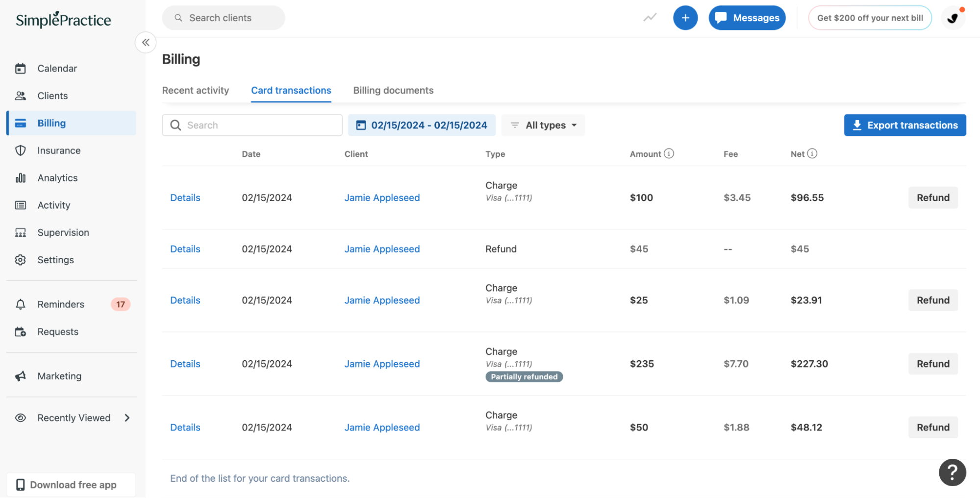Screen dimensions: 980x498
Task: Click the reminders count badge 17
Action: 121,305
